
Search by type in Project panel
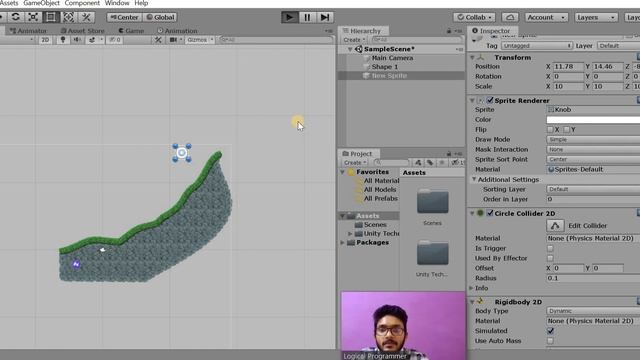click(418, 162)
